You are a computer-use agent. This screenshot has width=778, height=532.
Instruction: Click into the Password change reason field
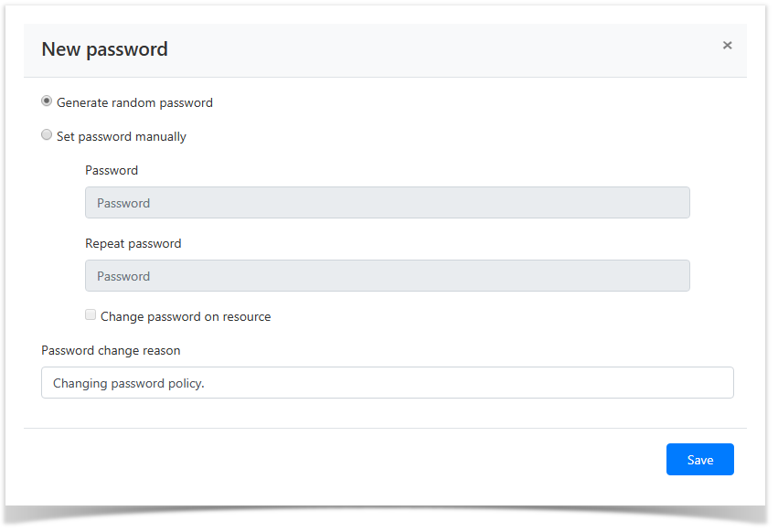(387, 383)
